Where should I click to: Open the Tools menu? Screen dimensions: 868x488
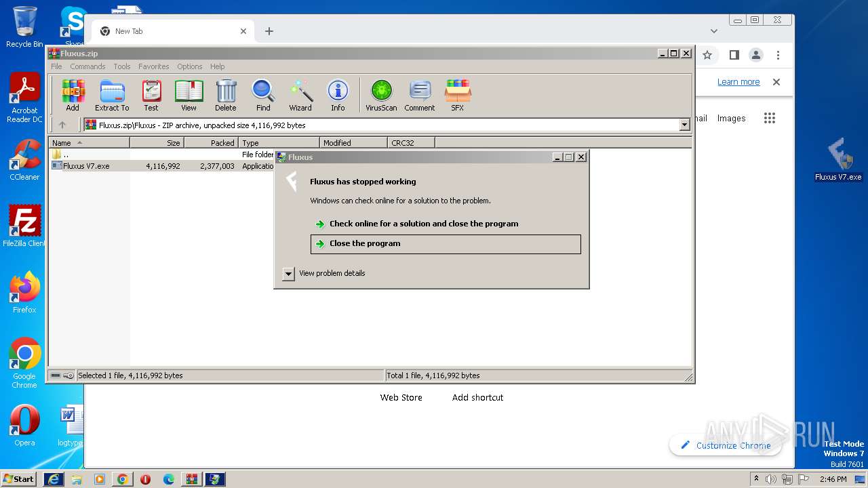point(122,66)
